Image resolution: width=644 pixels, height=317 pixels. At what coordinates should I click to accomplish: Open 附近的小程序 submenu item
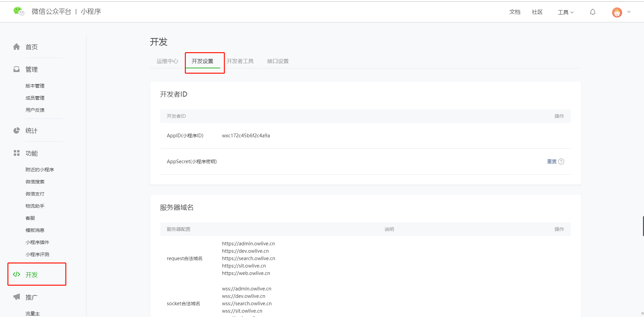40,170
